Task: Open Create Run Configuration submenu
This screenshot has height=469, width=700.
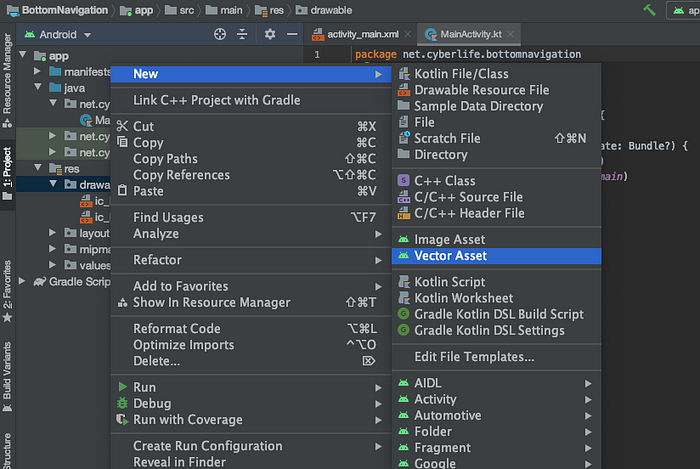Action: pyautogui.click(x=251, y=446)
